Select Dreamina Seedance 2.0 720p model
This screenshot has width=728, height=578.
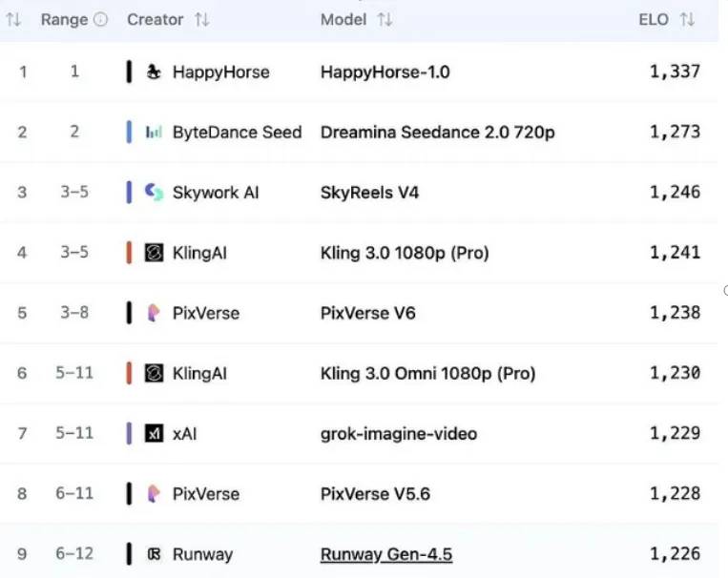437,133
